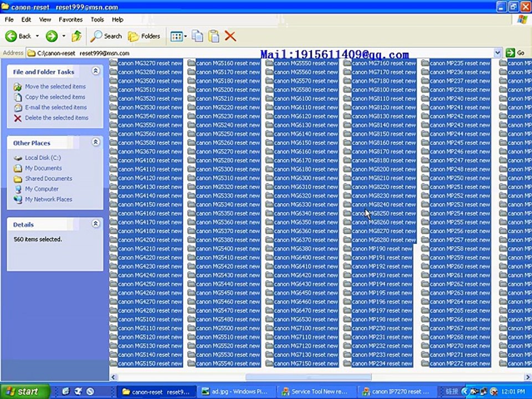Click the Windows Start button
The height and width of the screenshot is (399, 532).
pos(25,392)
